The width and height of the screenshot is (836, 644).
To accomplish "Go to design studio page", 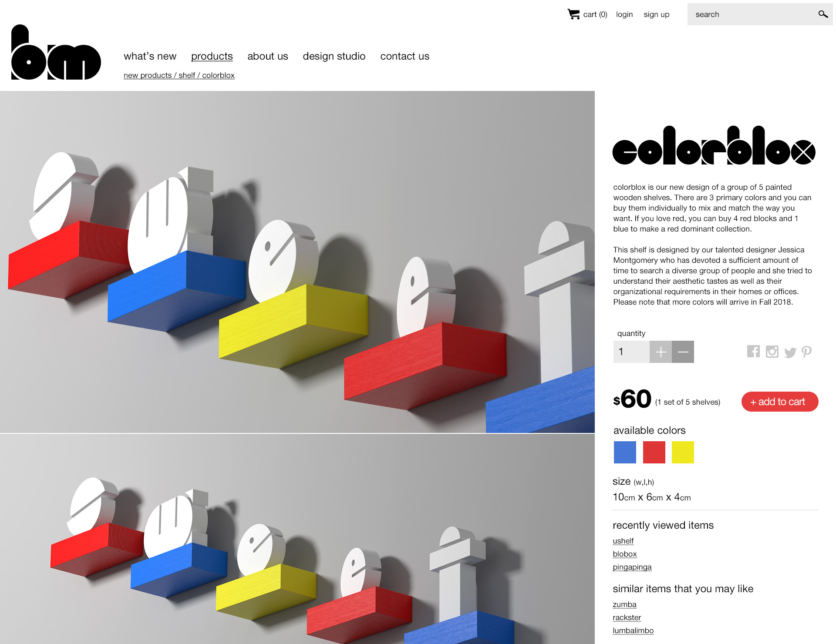I will point(334,56).
